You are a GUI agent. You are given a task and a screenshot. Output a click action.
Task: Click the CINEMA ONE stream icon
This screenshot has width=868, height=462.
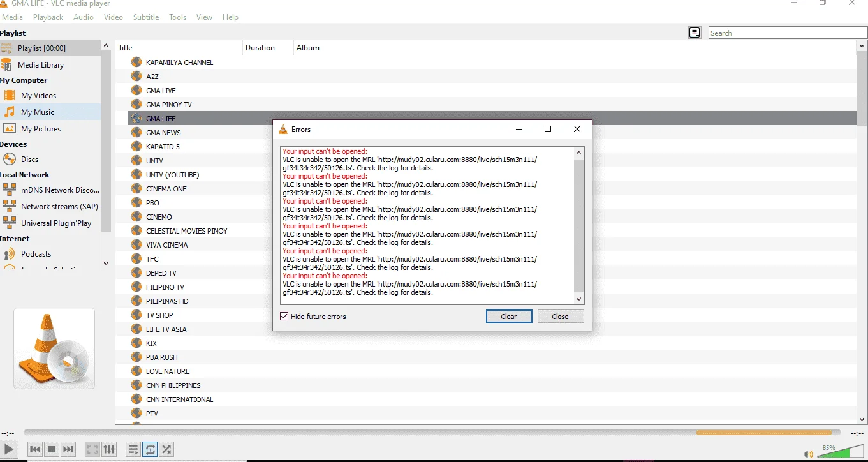136,188
